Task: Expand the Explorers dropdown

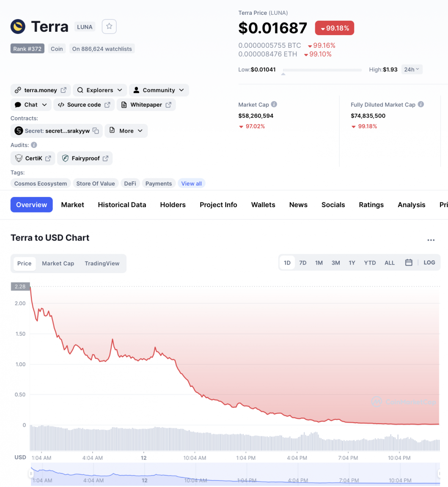Action: pyautogui.click(x=100, y=90)
